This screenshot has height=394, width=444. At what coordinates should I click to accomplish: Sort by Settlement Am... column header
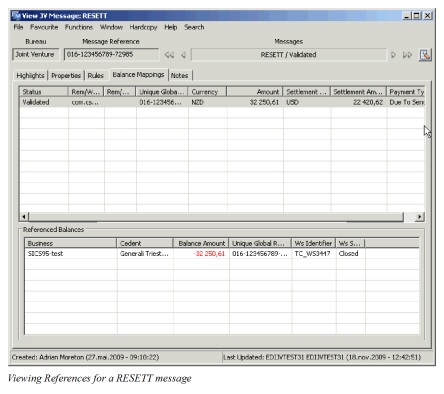(x=358, y=92)
